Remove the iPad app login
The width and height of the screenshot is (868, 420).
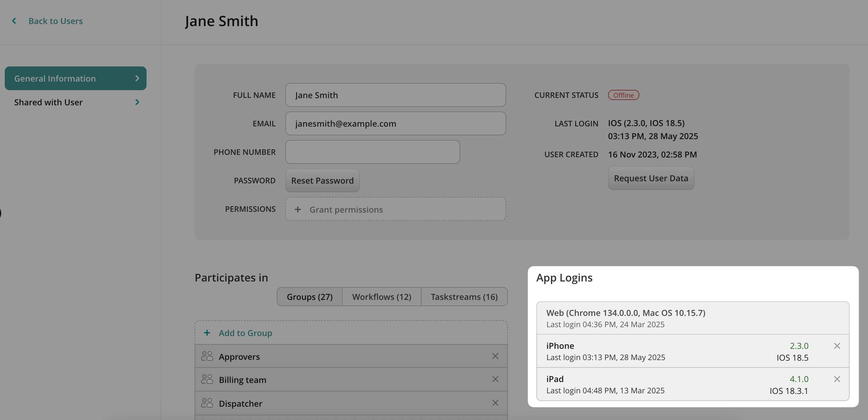[x=837, y=379]
